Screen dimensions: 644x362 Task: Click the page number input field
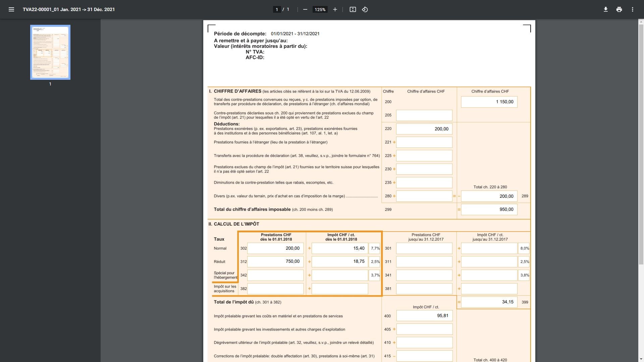coord(277,9)
